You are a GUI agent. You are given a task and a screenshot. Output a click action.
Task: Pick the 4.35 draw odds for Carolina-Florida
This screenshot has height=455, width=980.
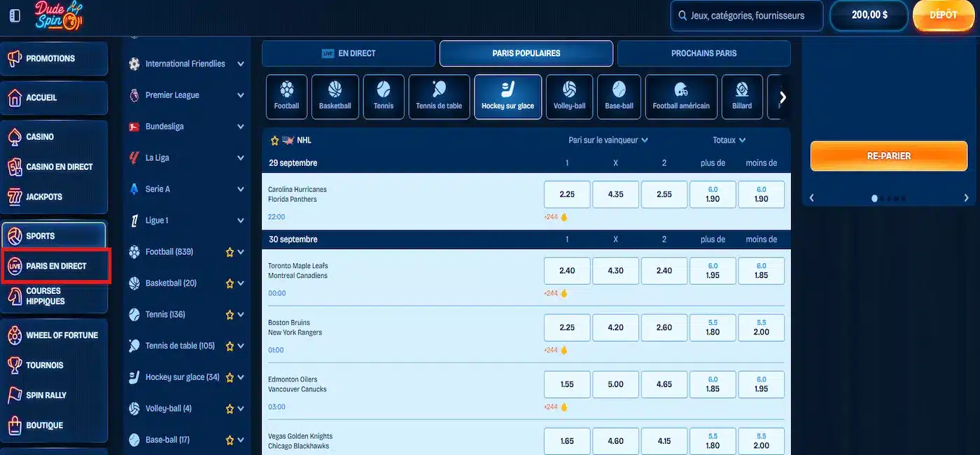[x=615, y=195]
